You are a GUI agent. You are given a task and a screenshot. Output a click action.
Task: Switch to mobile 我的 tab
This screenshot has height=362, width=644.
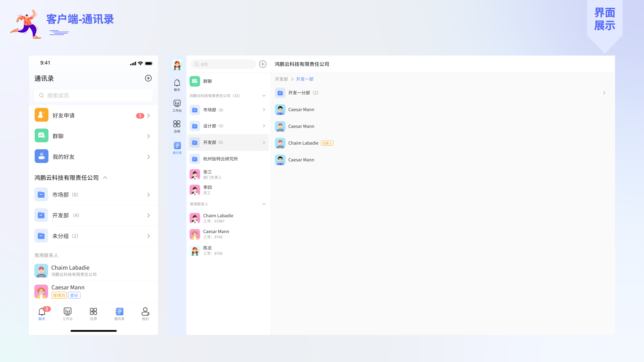[x=145, y=314]
